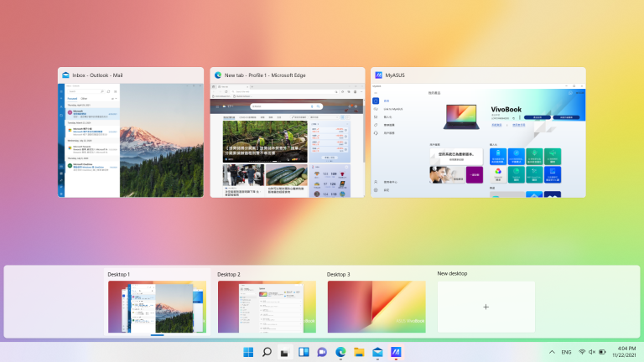Viewport: 644px width, 362px height.
Task: Show hidden icons tray chevron
Action: pos(552,352)
